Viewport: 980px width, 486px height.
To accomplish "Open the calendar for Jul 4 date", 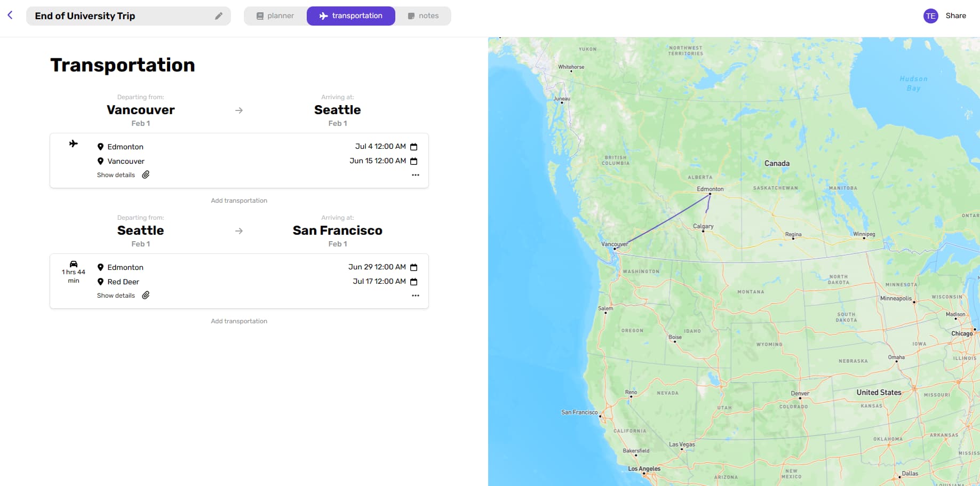I will (413, 147).
